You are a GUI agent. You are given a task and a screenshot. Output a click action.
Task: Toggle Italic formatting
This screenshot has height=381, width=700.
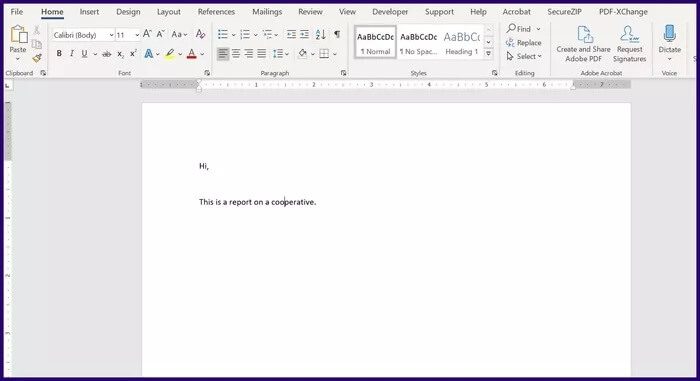pyautogui.click(x=71, y=54)
